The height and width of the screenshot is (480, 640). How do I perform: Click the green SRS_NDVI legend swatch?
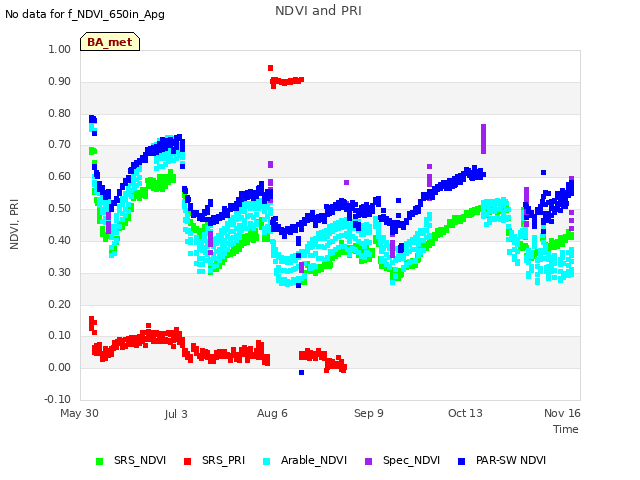point(99,461)
